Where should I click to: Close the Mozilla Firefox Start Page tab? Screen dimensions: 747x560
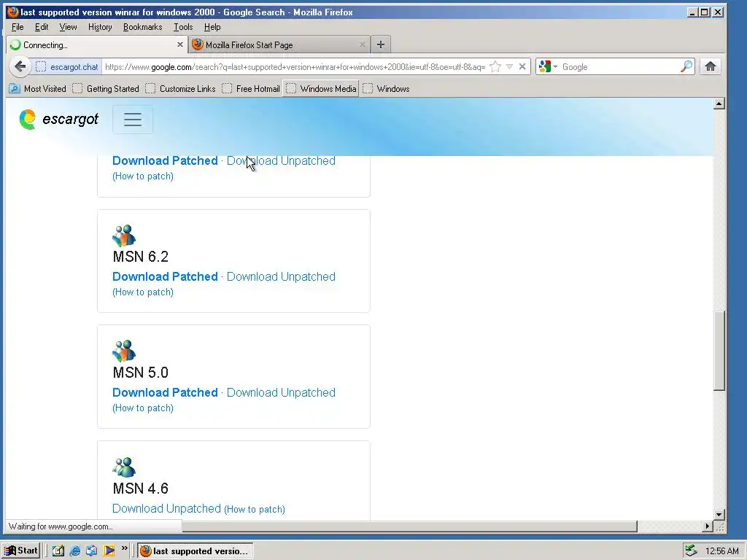(x=362, y=44)
